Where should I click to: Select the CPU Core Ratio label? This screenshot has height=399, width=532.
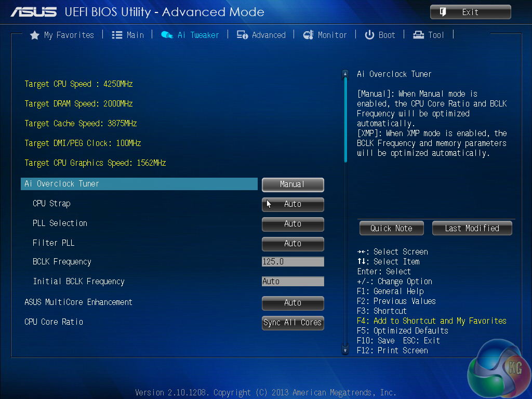[x=54, y=322]
